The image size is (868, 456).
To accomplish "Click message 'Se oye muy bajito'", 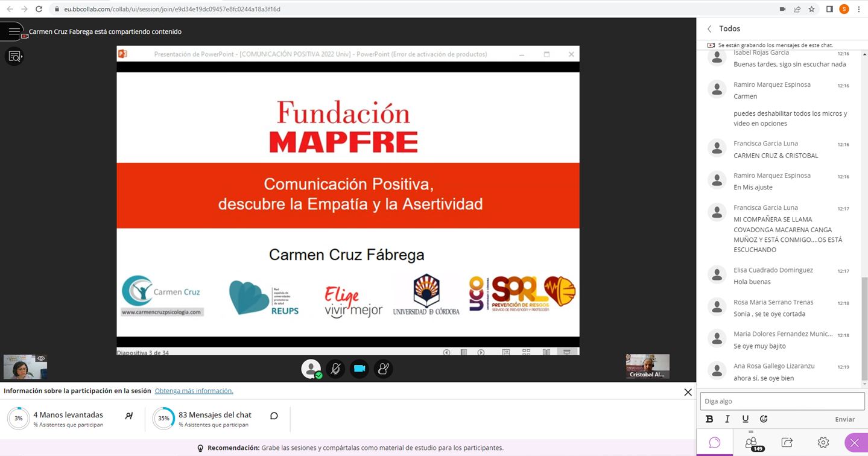I will click(759, 346).
